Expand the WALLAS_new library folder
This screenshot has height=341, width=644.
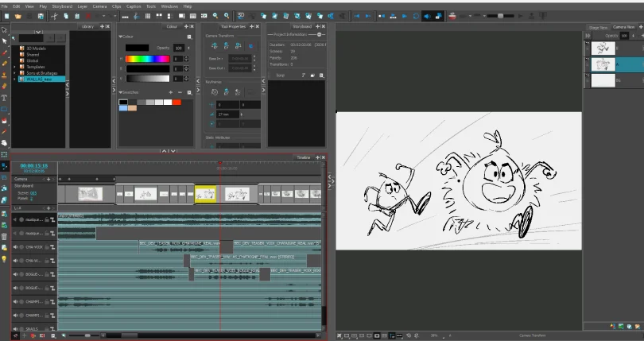click(x=15, y=79)
